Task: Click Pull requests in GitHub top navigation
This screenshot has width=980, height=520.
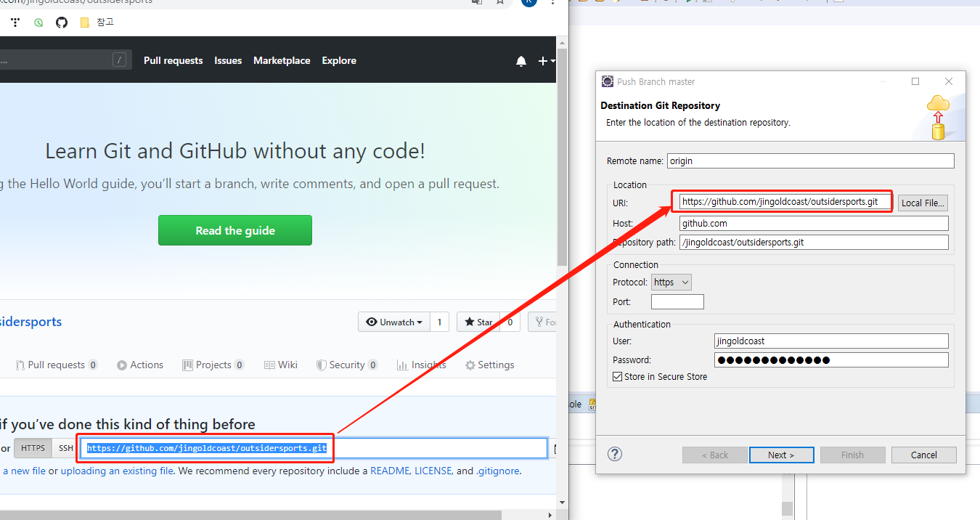Action: tap(173, 60)
